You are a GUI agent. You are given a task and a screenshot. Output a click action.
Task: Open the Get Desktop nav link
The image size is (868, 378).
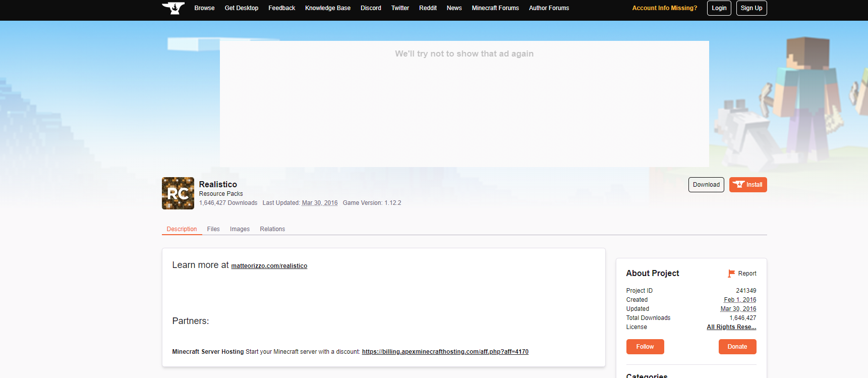click(x=242, y=8)
